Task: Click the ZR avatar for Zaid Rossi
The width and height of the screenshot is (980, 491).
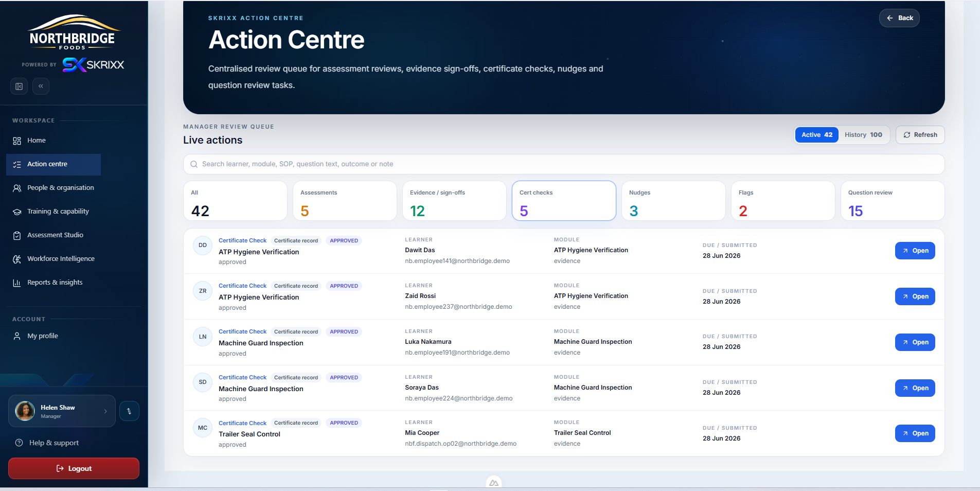Action: coord(203,291)
